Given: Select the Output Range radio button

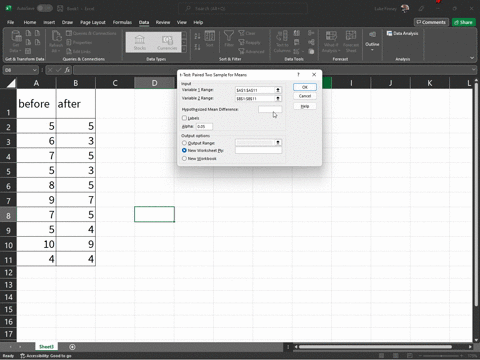Looking at the screenshot, I should pos(184,143).
